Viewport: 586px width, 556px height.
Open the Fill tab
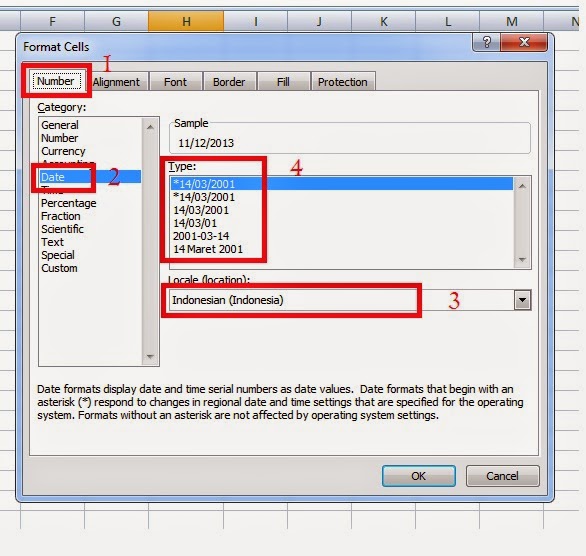[x=283, y=82]
